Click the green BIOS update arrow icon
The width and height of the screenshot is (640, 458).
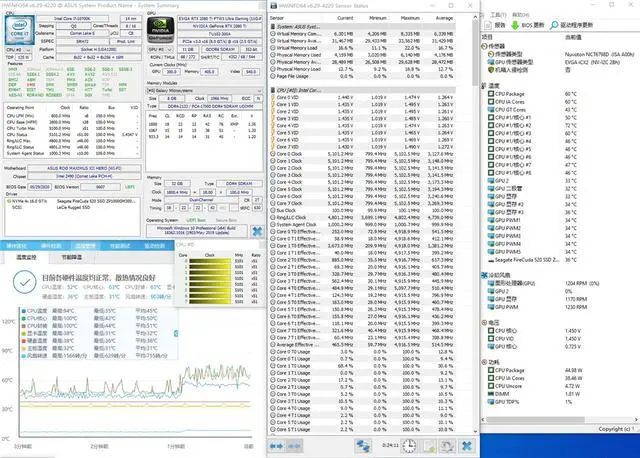click(515, 25)
